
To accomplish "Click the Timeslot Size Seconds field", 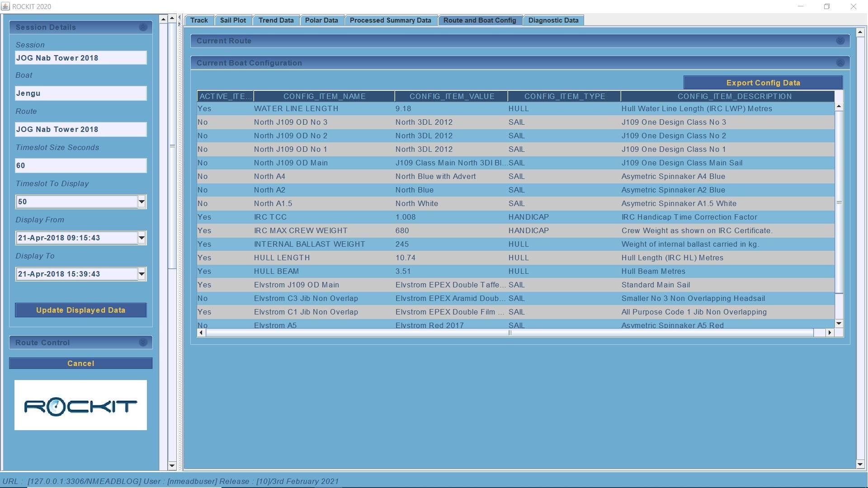I will coord(80,166).
